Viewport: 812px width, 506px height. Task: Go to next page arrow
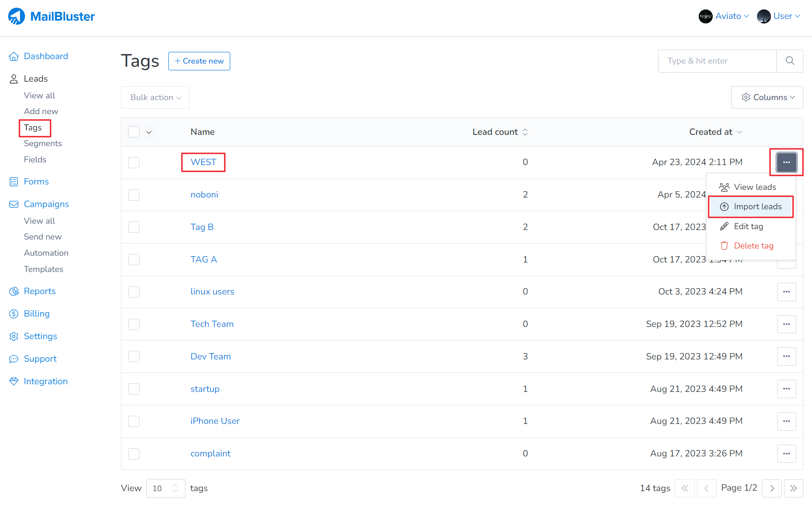click(772, 488)
